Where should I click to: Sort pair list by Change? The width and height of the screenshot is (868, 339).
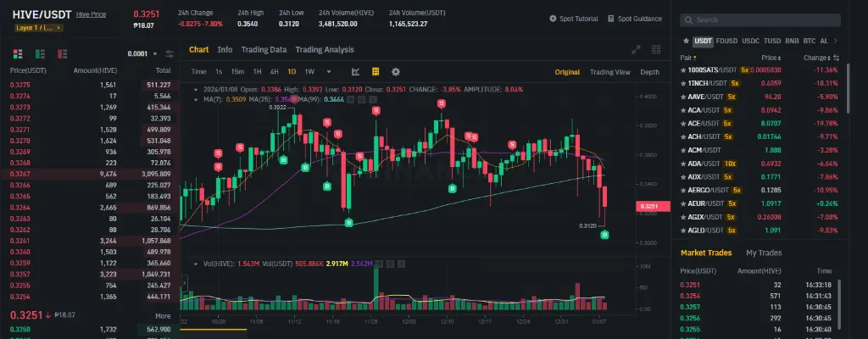tap(817, 58)
